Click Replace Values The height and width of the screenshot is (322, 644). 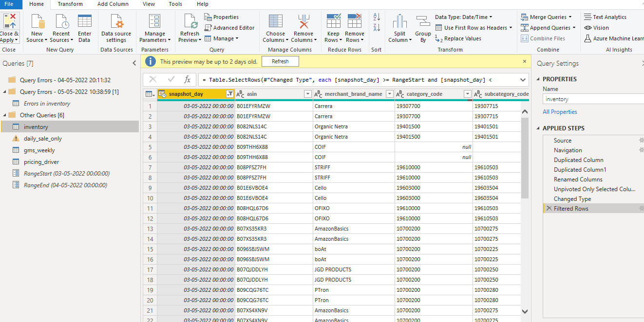coord(458,38)
